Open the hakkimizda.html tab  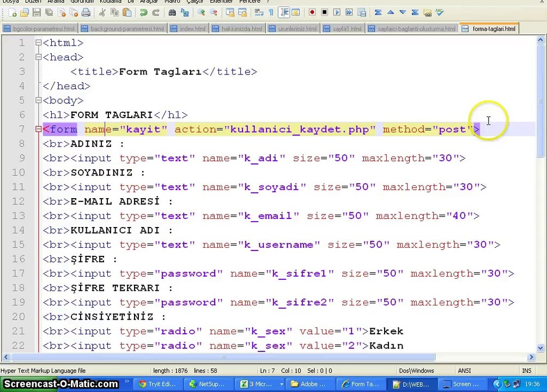[238, 29]
